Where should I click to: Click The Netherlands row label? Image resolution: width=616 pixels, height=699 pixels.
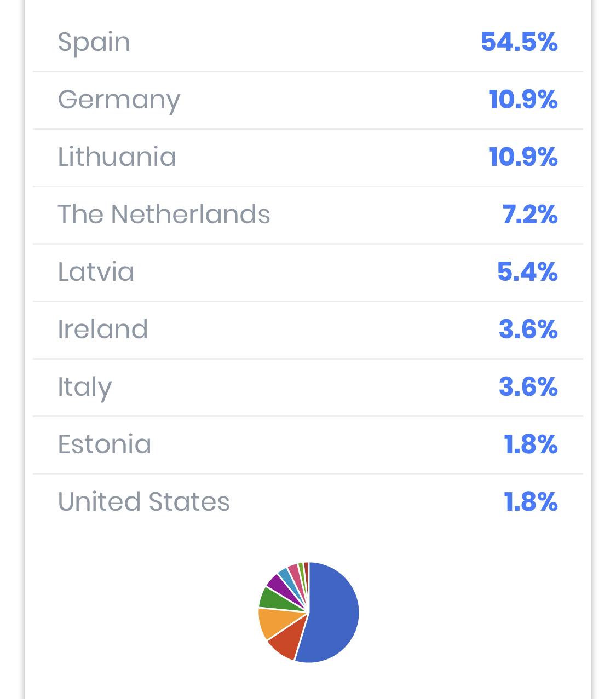(x=164, y=215)
